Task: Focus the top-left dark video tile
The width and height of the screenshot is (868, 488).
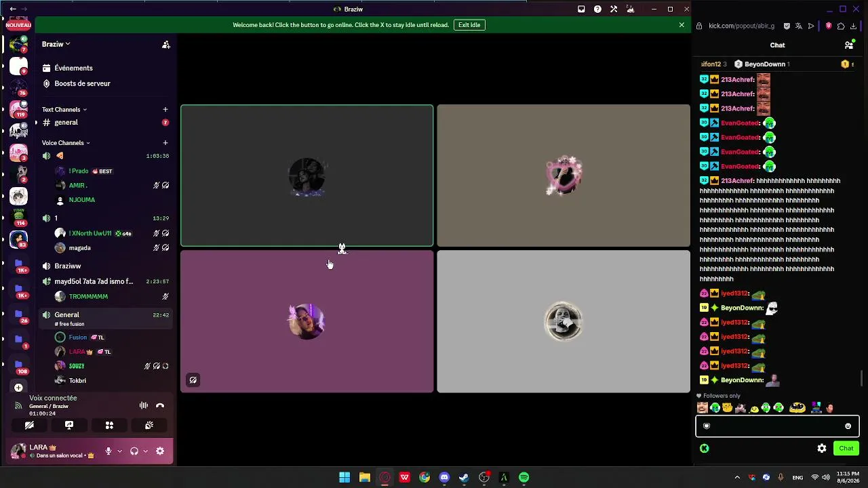Action: click(307, 176)
